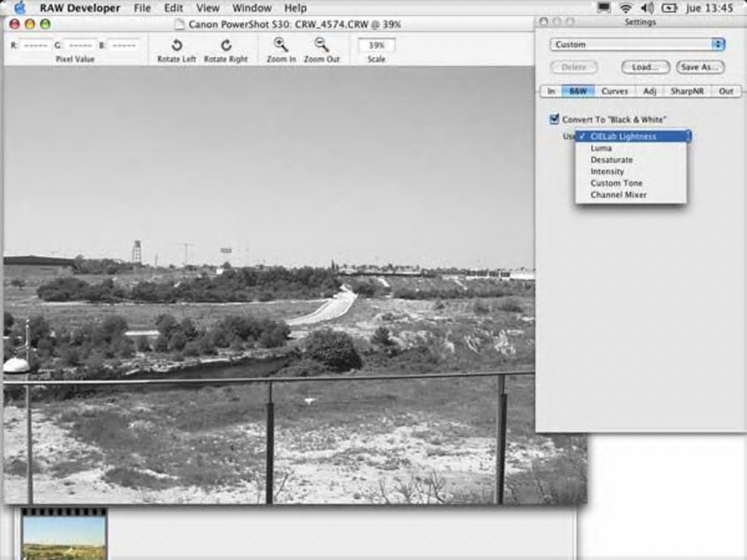Switch to the Adj tab
The width and height of the screenshot is (747, 560).
[650, 91]
